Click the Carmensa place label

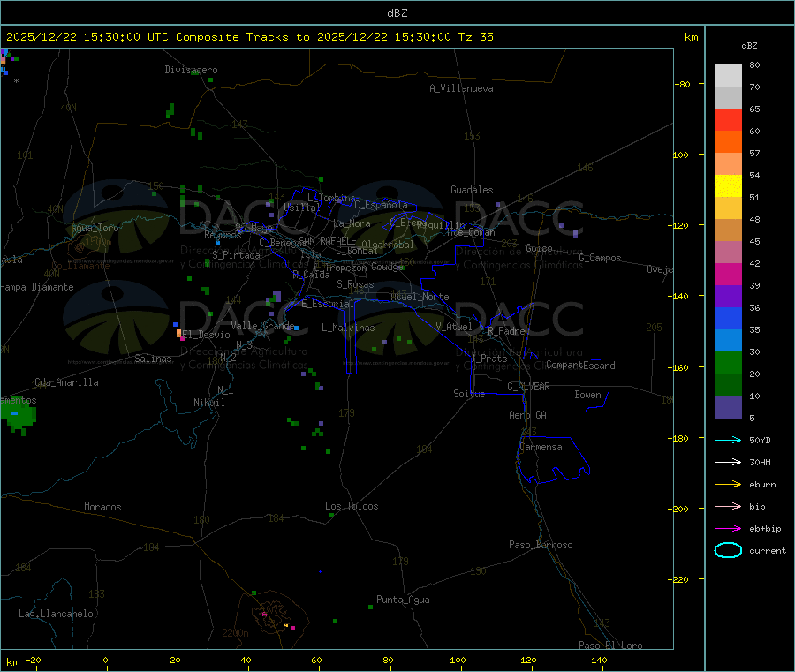(541, 447)
